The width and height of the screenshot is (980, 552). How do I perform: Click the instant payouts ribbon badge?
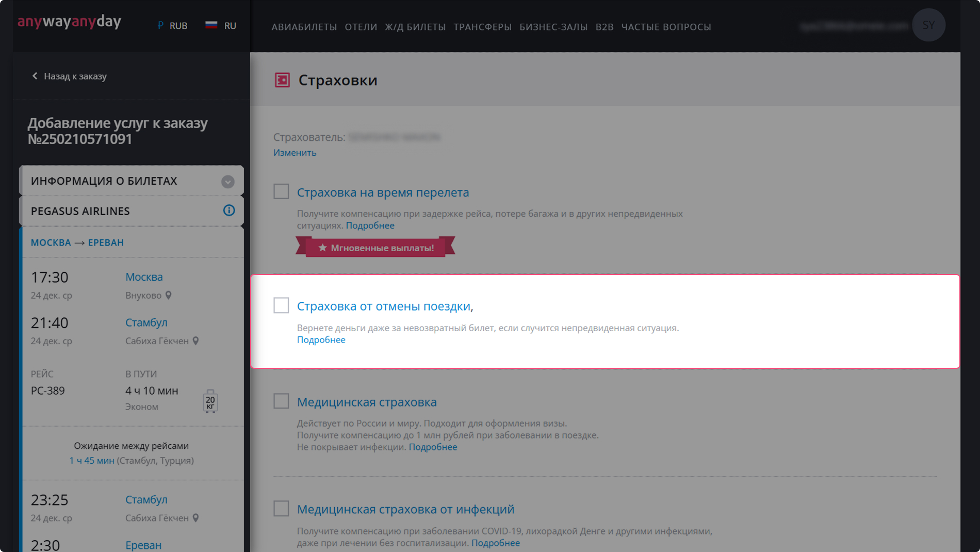click(375, 248)
